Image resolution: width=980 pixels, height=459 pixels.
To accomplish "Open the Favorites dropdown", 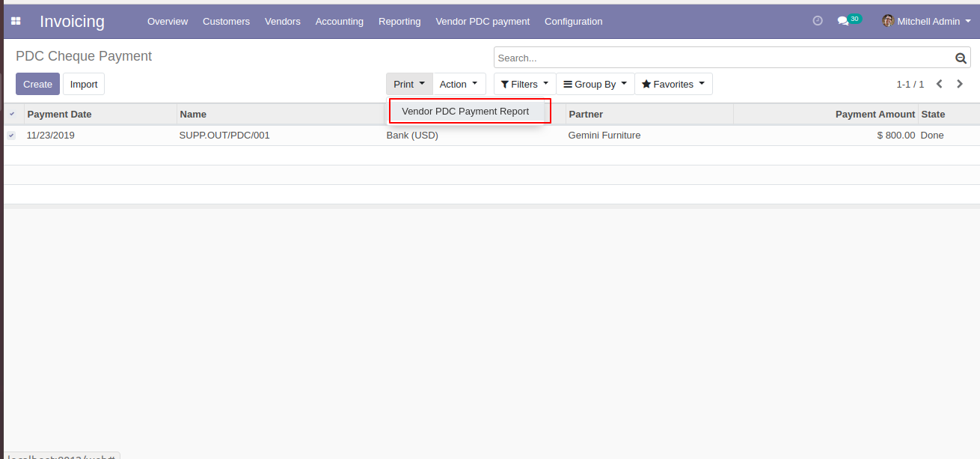I will 673,84.
